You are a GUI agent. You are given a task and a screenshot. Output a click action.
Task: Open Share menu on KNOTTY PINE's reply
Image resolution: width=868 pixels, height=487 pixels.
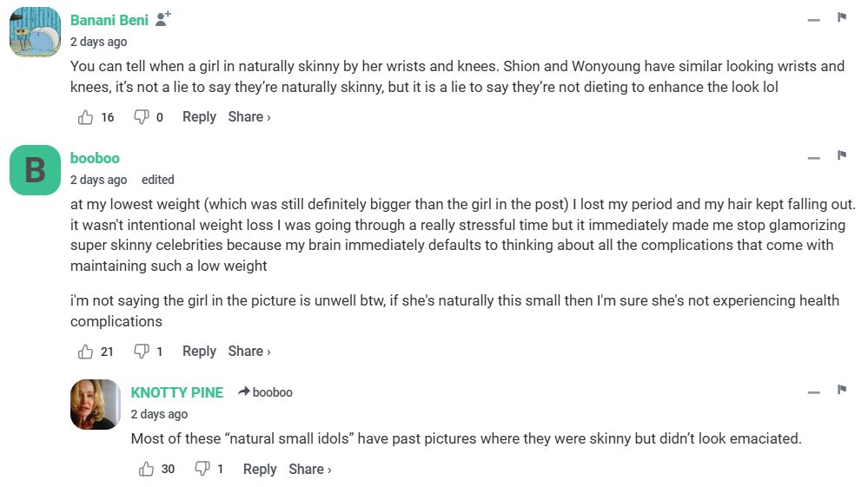tap(310, 470)
